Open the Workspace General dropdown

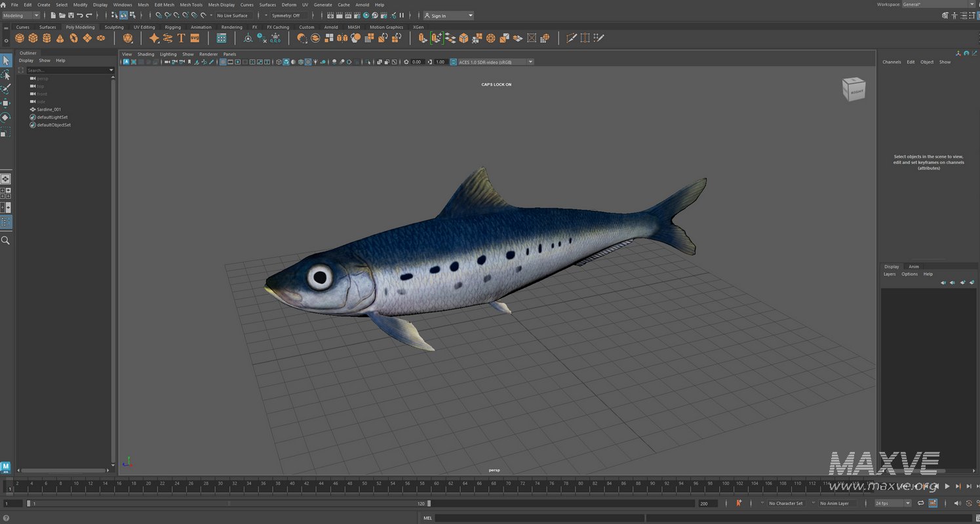[972, 4]
